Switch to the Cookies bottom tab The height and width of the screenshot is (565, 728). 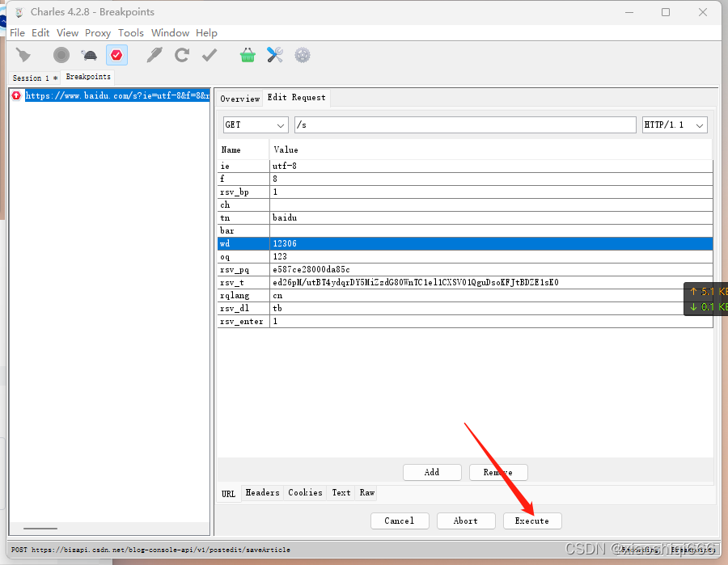pos(305,492)
